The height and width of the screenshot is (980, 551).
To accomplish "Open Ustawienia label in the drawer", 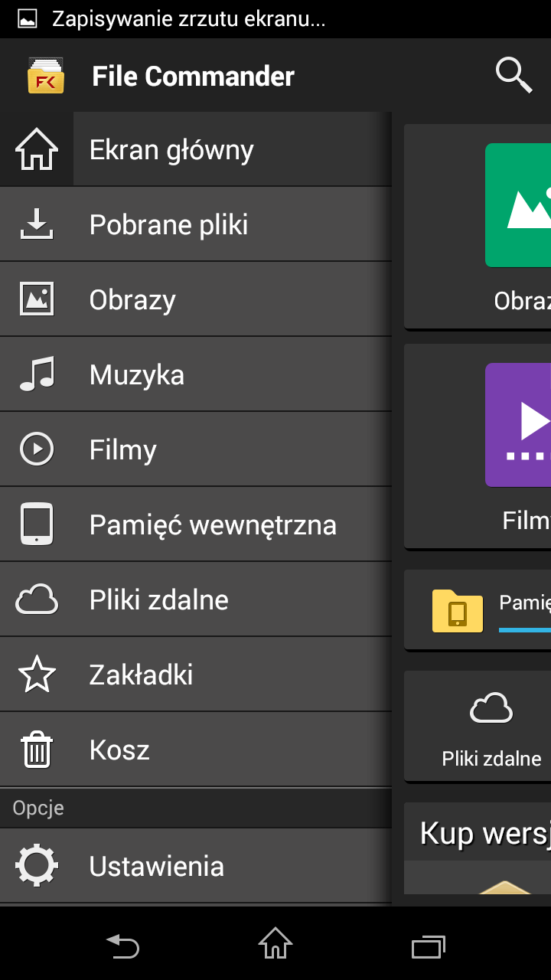I will coord(157,866).
